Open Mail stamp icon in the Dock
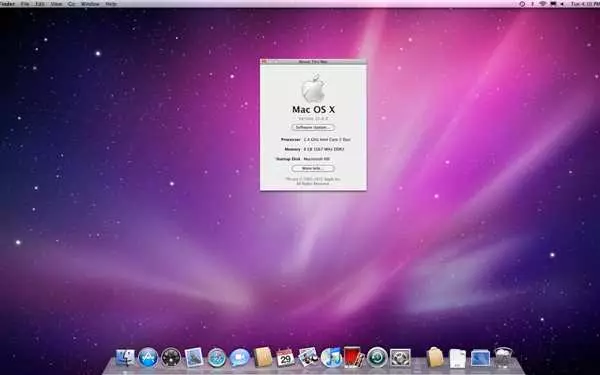 coord(194,358)
